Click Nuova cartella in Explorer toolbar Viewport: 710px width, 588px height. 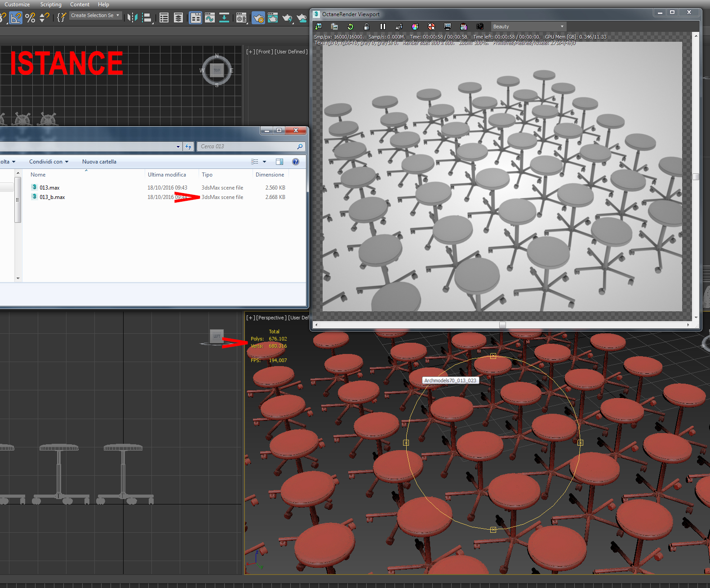click(x=99, y=162)
